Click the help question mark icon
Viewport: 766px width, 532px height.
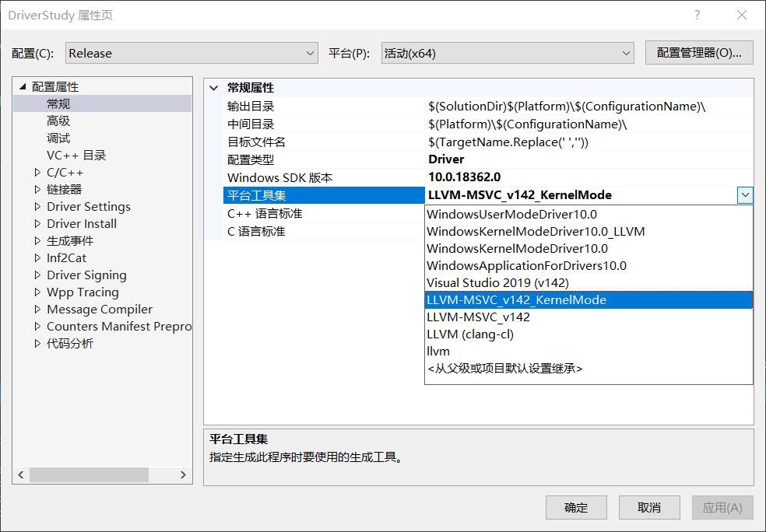tap(697, 16)
